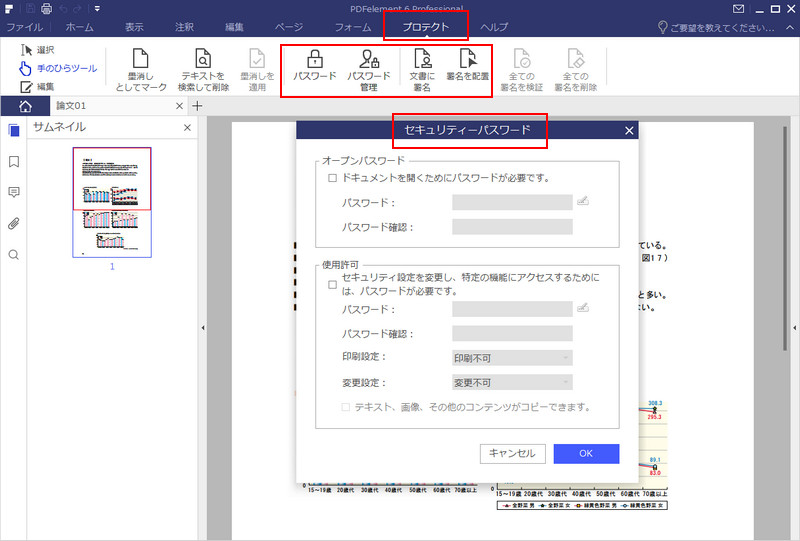Activate the Hand tool (手のひらツール)
800x541 pixels.
point(58,68)
